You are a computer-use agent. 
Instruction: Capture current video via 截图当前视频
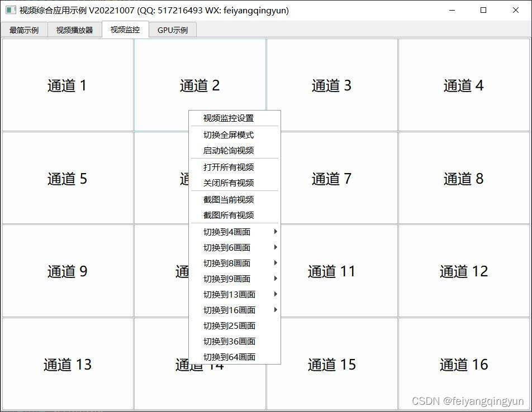point(227,199)
